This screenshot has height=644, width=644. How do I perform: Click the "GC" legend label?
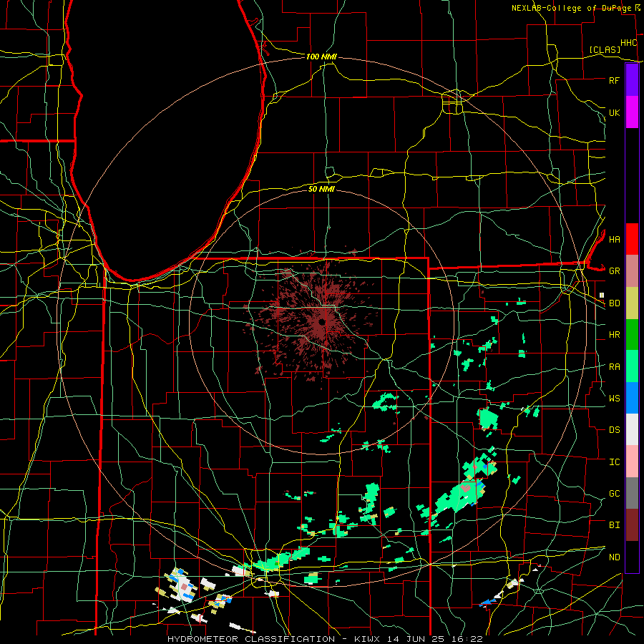point(614,494)
